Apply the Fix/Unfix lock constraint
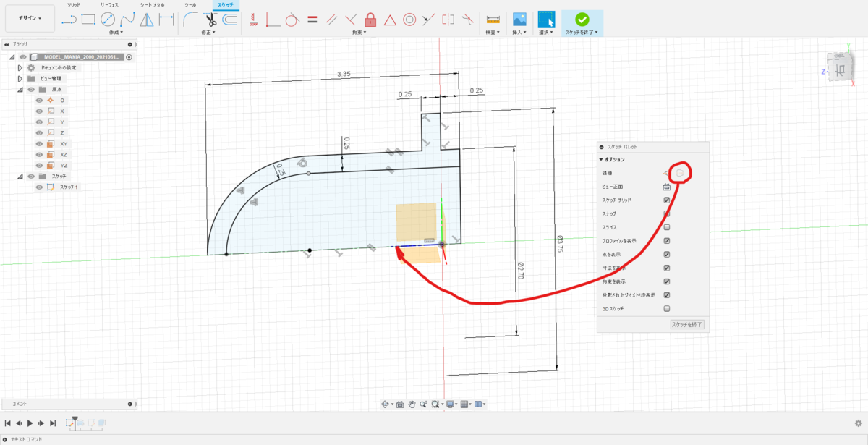The width and height of the screenshot is (868, 445). 370,20
